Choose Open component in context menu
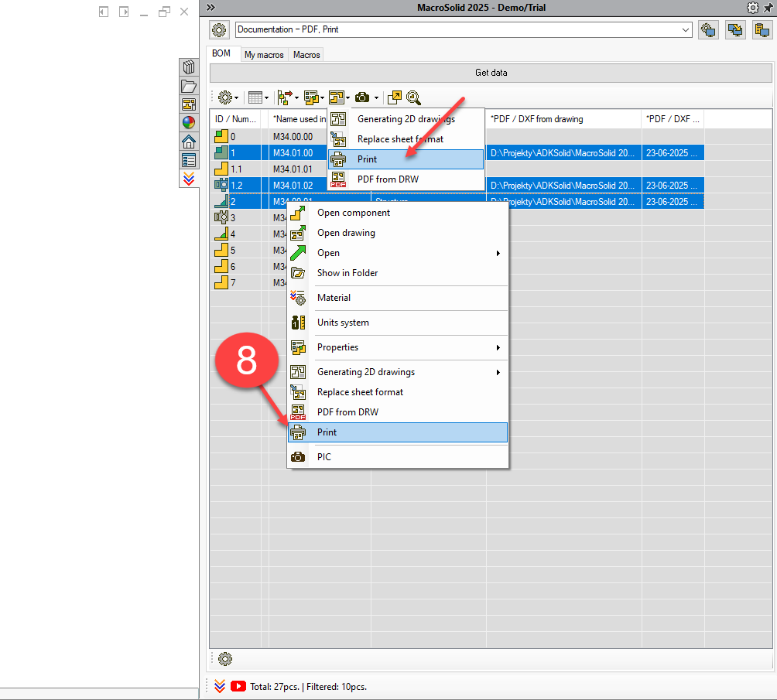 point(398,213)
